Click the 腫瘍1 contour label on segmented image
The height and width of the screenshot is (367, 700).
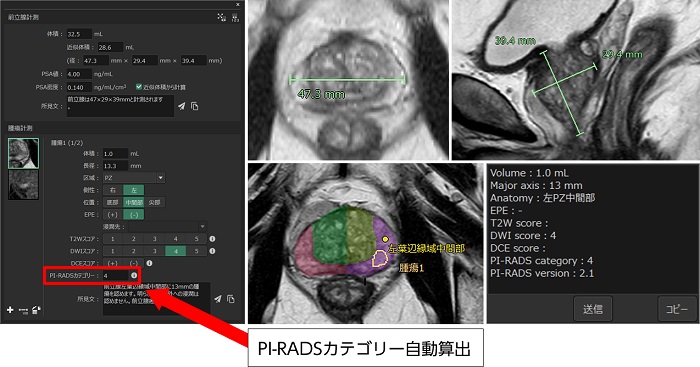point(411,268)
